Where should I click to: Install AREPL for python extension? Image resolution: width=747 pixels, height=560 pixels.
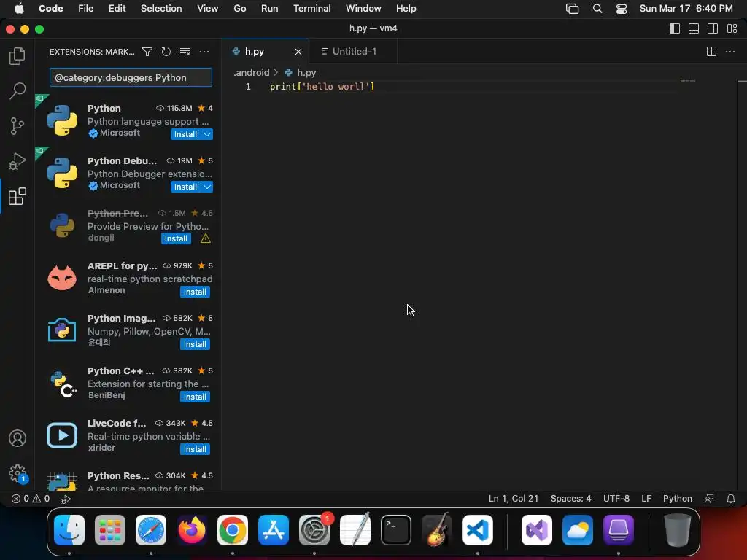pyautogui.click(x=195, y=292)
